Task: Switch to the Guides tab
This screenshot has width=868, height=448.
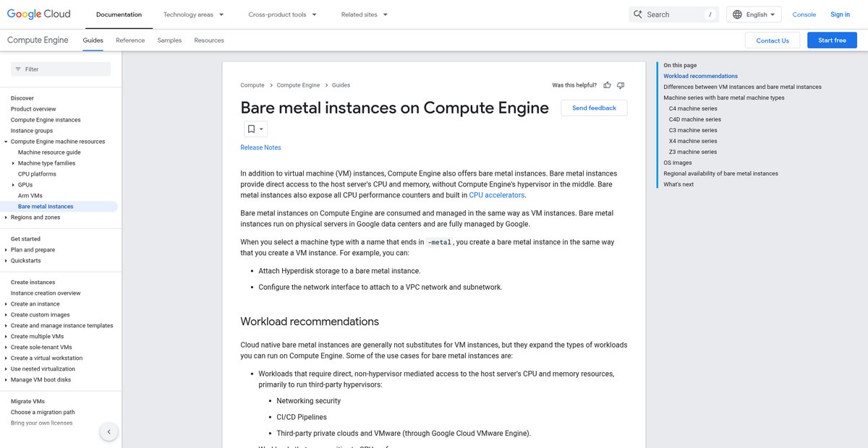Action: tap(93, 40)
